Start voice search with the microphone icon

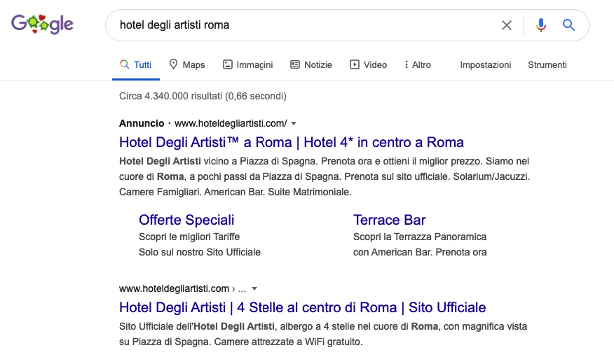[x=541, y=25]
